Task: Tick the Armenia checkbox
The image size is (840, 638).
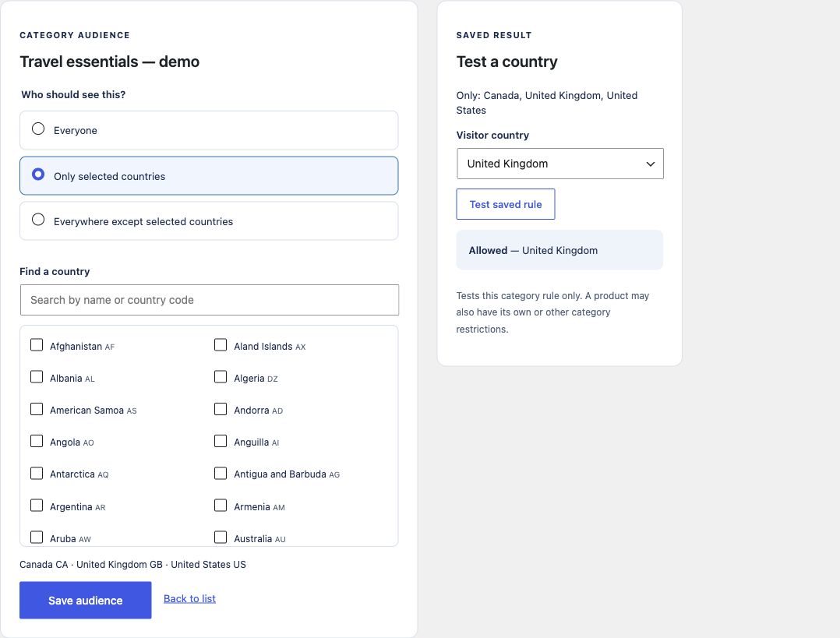Action: coord(221,506)
